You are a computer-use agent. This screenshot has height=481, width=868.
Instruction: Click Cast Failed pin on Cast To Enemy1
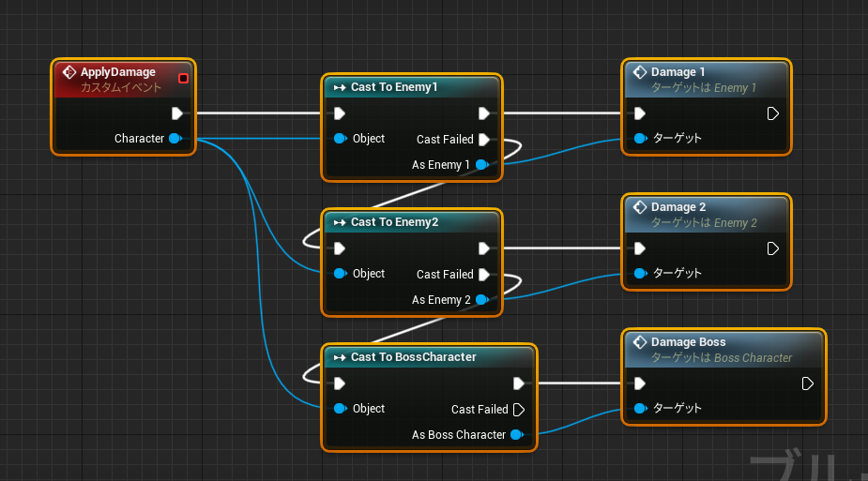[484, 140]
